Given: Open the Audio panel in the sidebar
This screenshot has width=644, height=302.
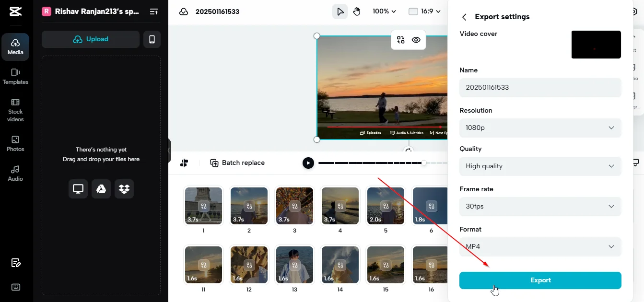Looking at the screenshot, I should tap(15, 174).
